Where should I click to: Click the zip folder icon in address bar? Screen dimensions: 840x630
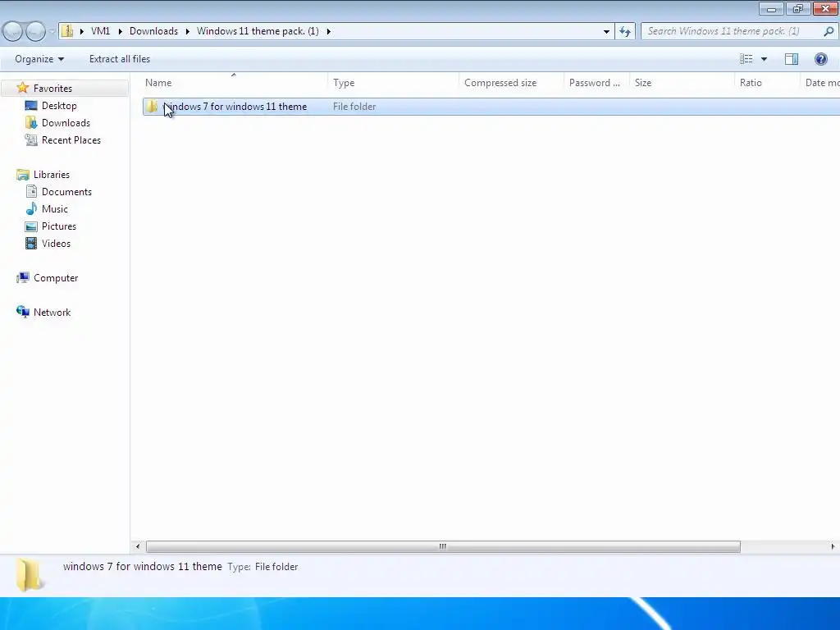[x=67, y=31]
